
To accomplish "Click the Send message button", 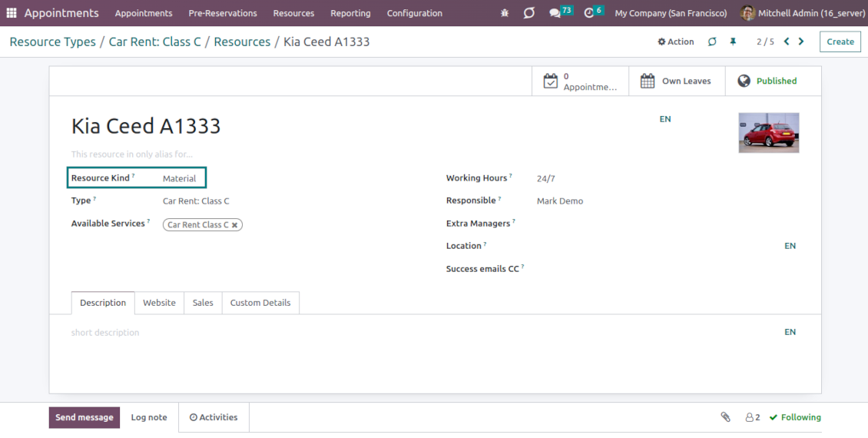I will tap(84, 417).
